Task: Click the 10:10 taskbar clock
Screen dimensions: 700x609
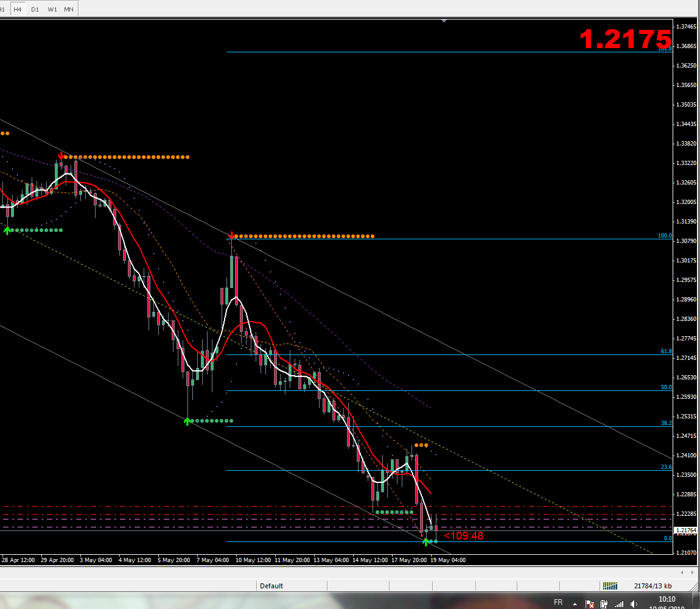Action: pyautogui.click(x=667, y=599)
